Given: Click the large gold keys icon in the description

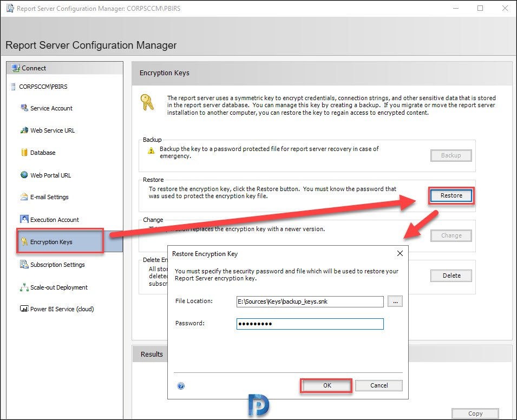Looking at the screenshot, I should 147,102.
